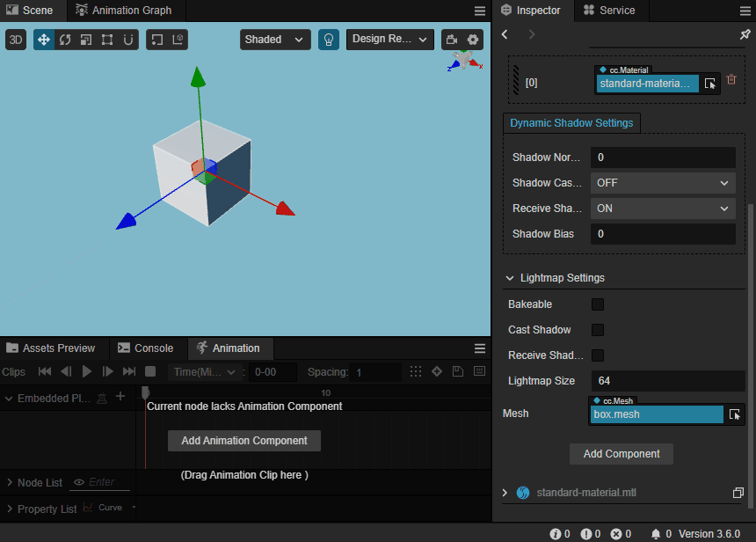Switch to the Assets Preview tab
This screenshot has height=542, width=756.
[x=51, y=348]
